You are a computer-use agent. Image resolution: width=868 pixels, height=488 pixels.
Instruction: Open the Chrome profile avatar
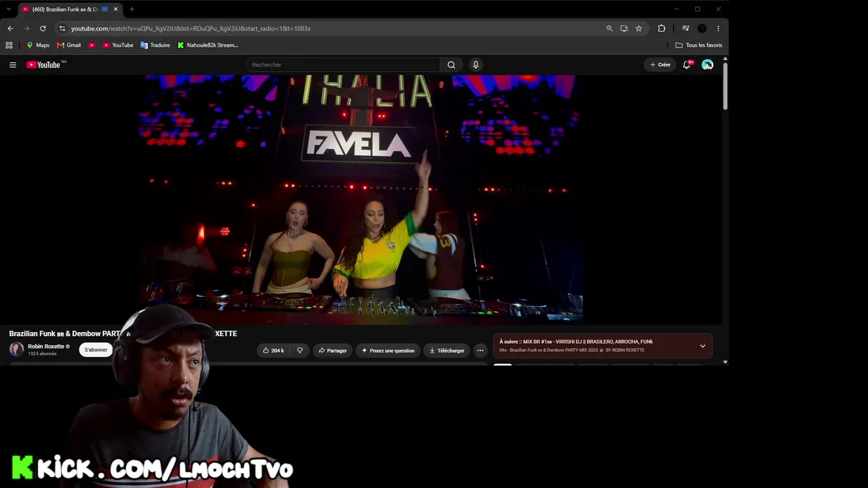pyautogui.click(x=702, y=28)
